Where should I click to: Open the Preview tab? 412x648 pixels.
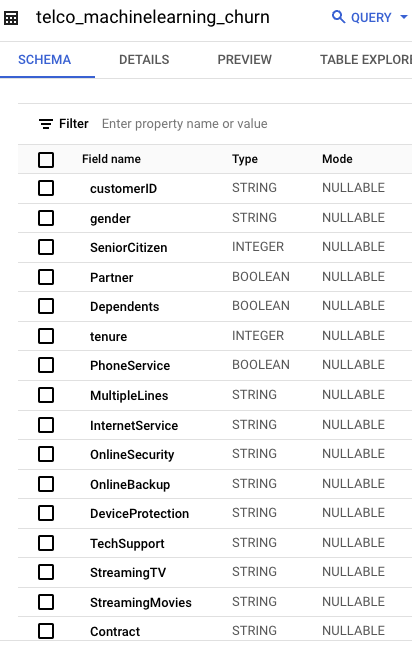pyautogui.click(x=245, y=60)
